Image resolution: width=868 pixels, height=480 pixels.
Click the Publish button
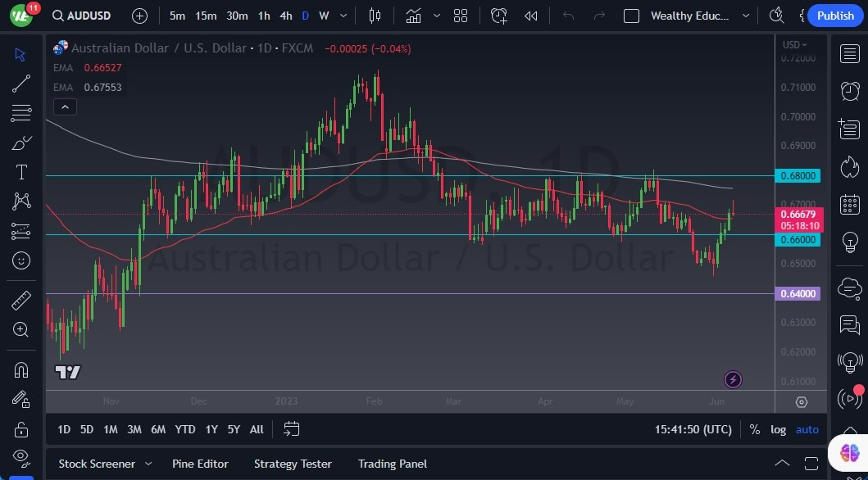(835, 16)
